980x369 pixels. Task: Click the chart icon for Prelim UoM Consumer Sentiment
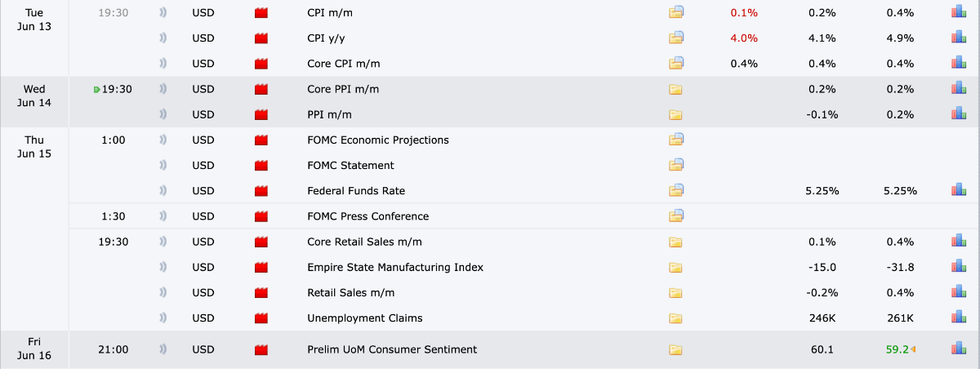click(x=958, y=349)
